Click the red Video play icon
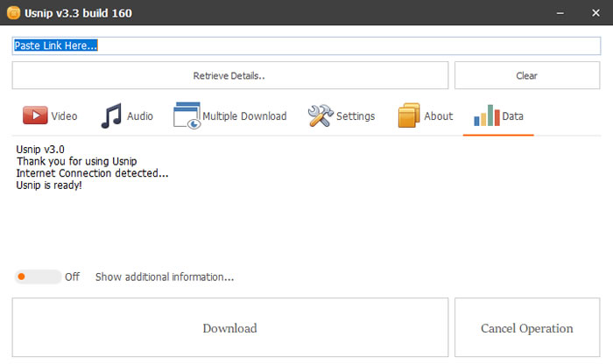This screenshot has height=364, width=613. [35, 115]
